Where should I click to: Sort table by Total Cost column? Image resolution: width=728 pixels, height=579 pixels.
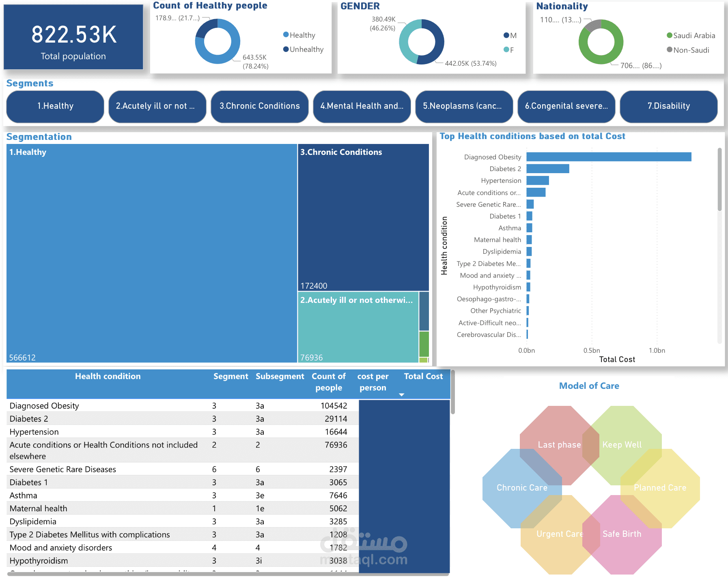[424, 376]
